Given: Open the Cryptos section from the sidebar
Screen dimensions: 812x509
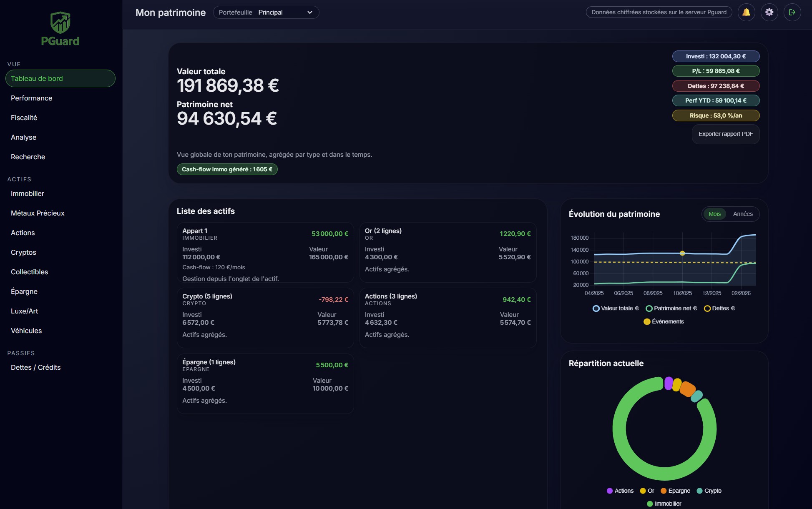Looking at the screenshot, I should pyautogui.click(x=23, y=252).
